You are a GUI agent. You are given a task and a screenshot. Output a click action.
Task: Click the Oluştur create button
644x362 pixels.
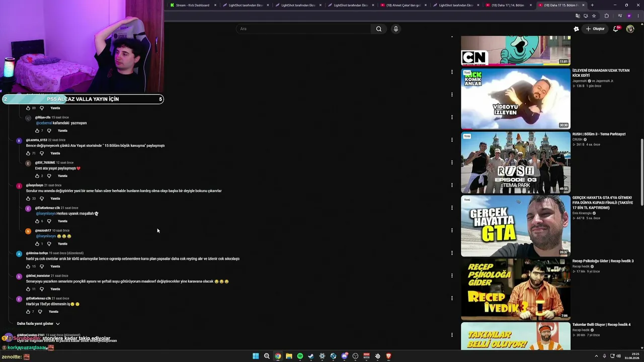595,29
